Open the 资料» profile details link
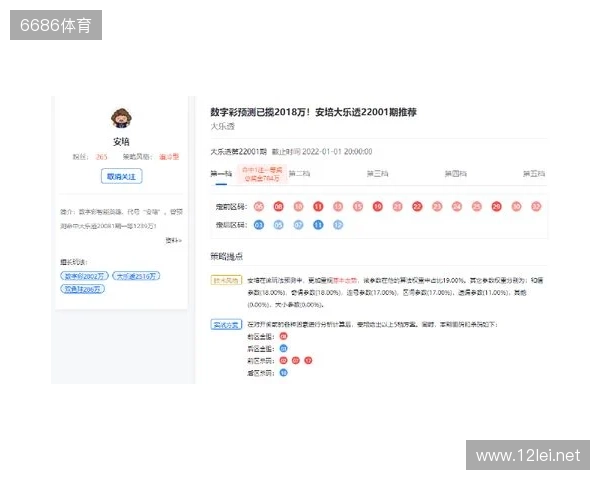The width and height of the screenshot is (600, 480). pos(173,240)
